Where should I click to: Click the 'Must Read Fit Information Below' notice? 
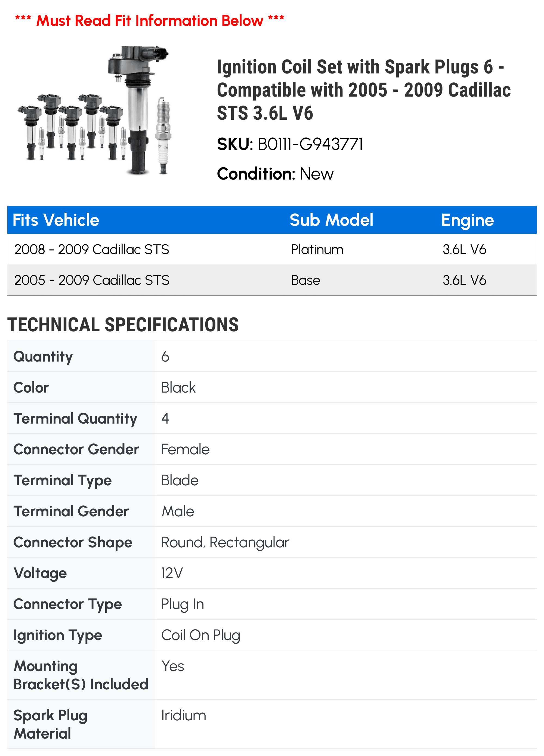149,20
